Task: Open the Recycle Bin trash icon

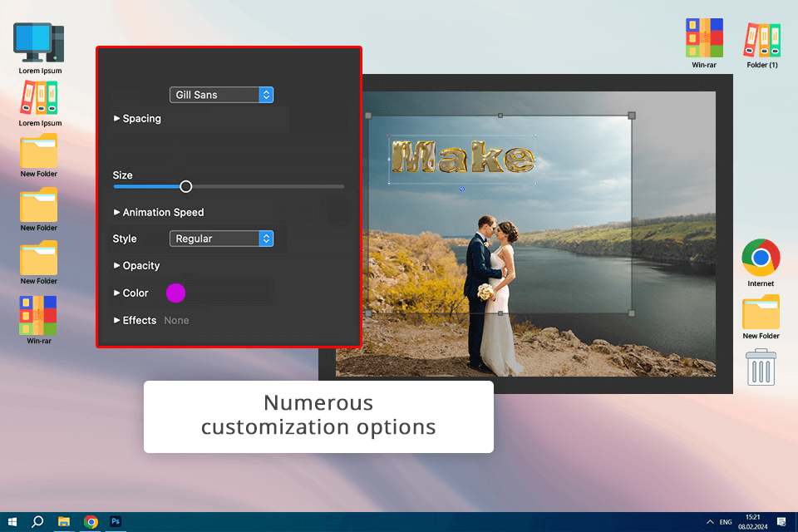Action: (x=761, y=367)
